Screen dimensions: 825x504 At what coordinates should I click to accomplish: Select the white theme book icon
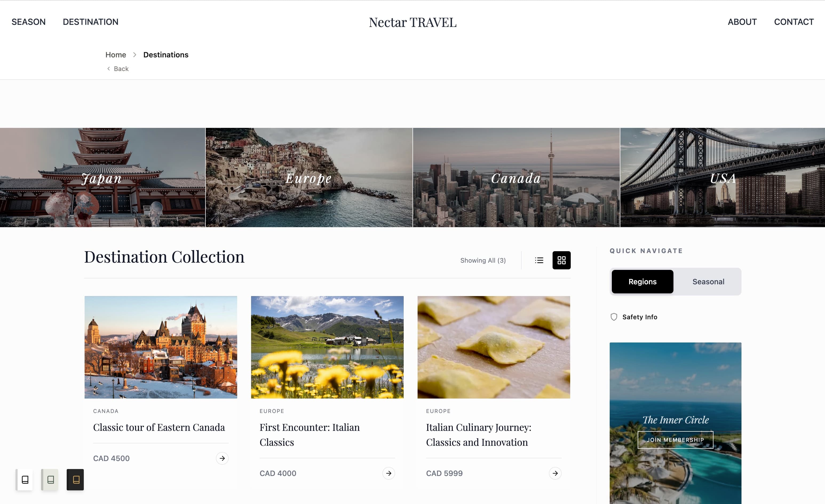25,479
